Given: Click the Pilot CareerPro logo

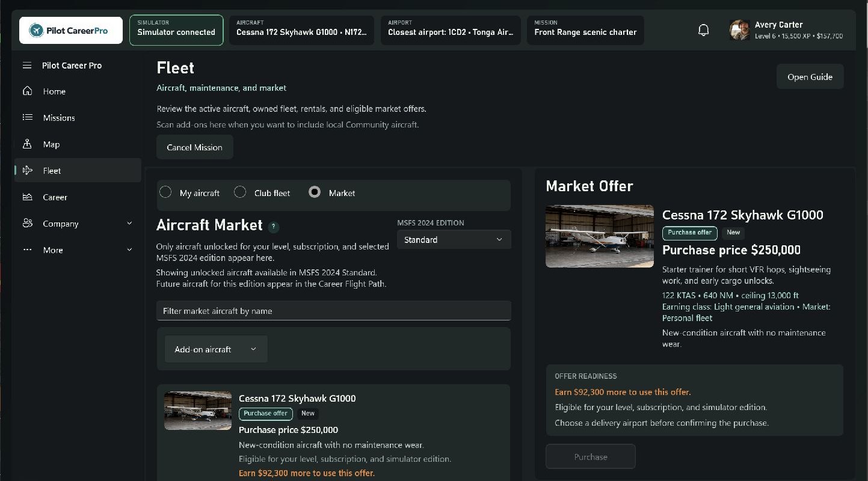Looking at the screenshot, I should click(x=71, y=30).
